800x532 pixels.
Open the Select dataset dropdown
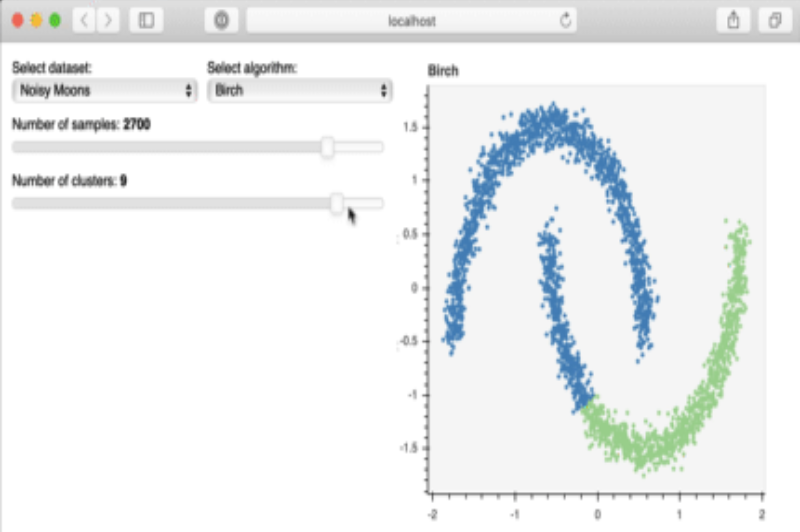point(104,91)
